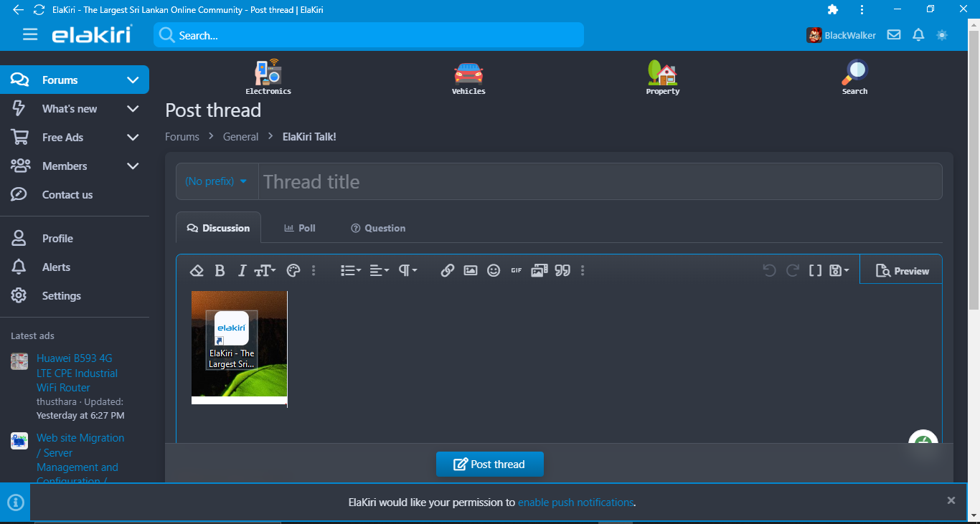Open the Web site Migration ad
This screenshot has width=980, height=524.
(80, 459)
